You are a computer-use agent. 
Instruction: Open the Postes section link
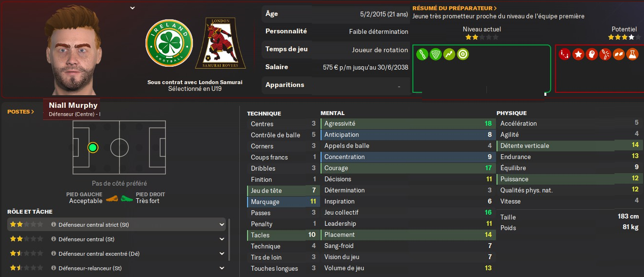click(x=21, y=112)
